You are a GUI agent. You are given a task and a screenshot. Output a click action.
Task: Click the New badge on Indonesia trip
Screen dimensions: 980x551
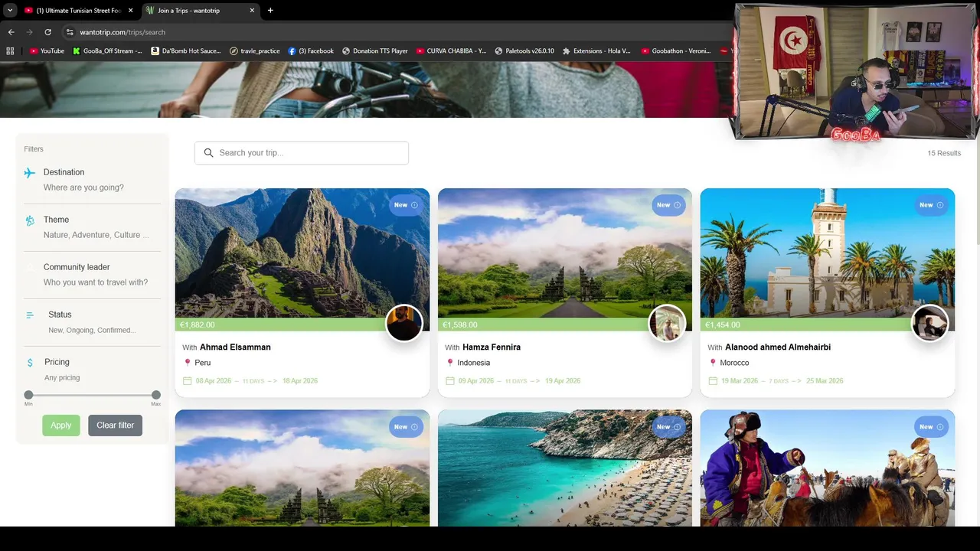(x=668, y=205)
